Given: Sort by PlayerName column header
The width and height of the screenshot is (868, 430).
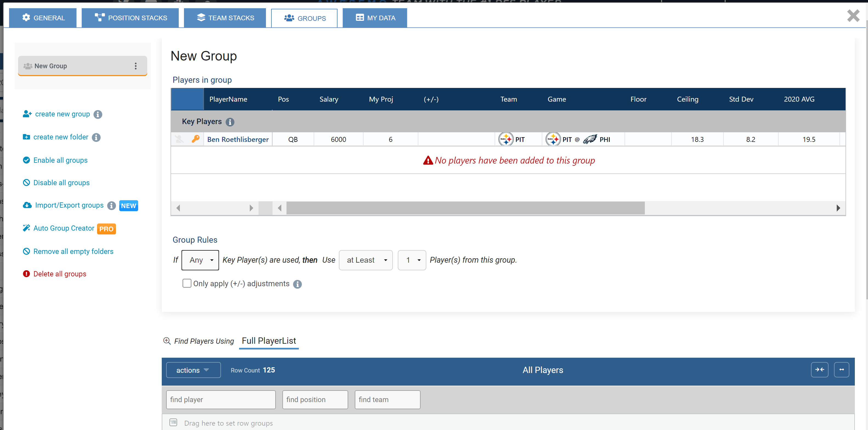Looking at the screenshot, I should [228, 99].
